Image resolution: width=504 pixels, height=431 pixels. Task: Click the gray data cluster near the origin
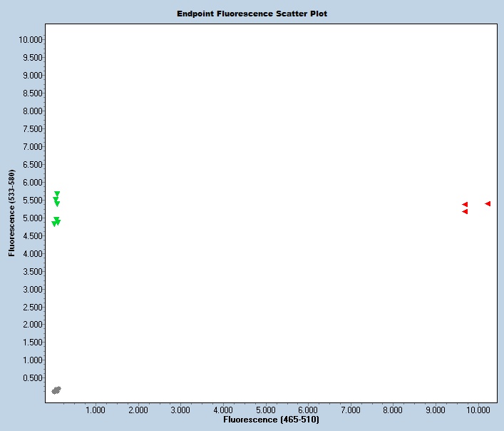click(56, 390)
